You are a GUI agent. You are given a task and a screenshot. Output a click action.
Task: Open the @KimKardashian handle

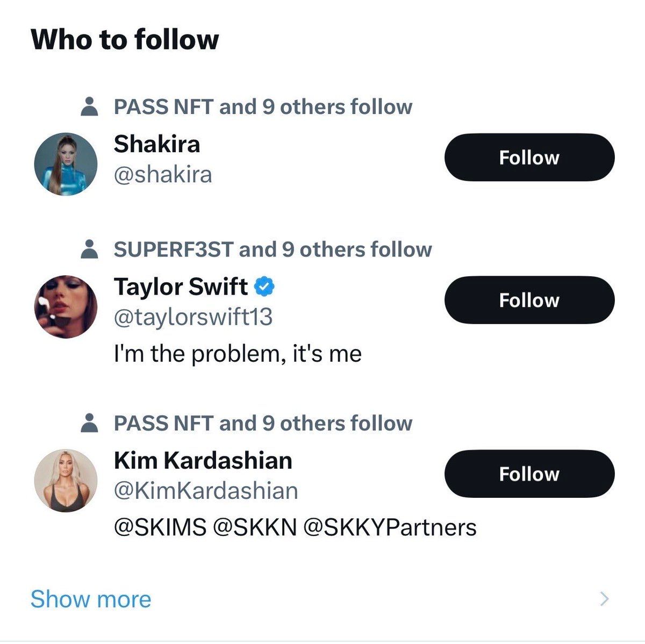click(x=206, y=491)
